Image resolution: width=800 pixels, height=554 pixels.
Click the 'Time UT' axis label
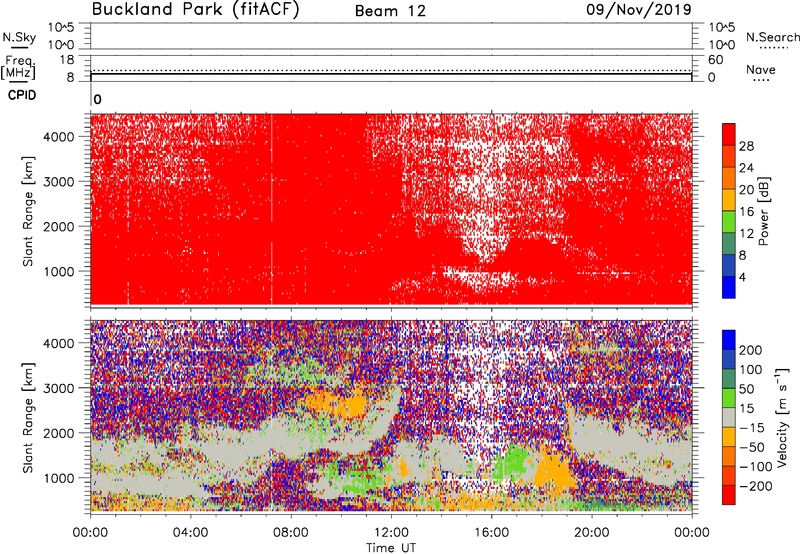(x=391, y=548)
